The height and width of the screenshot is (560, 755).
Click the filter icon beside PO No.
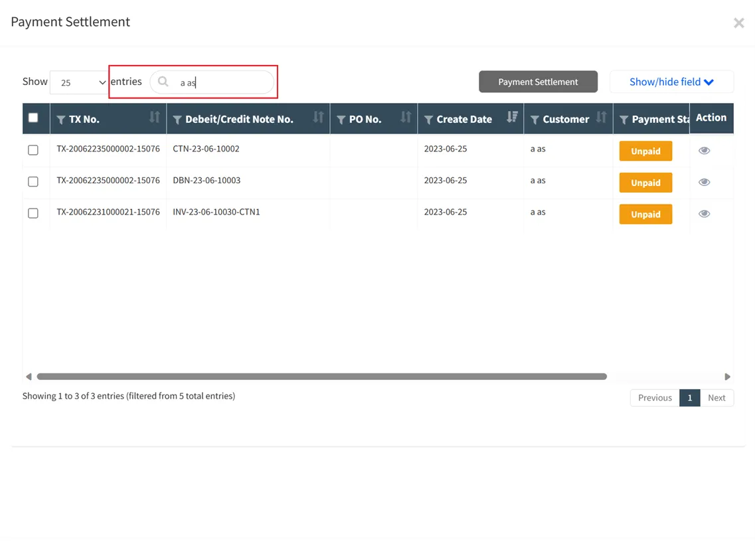341,120
